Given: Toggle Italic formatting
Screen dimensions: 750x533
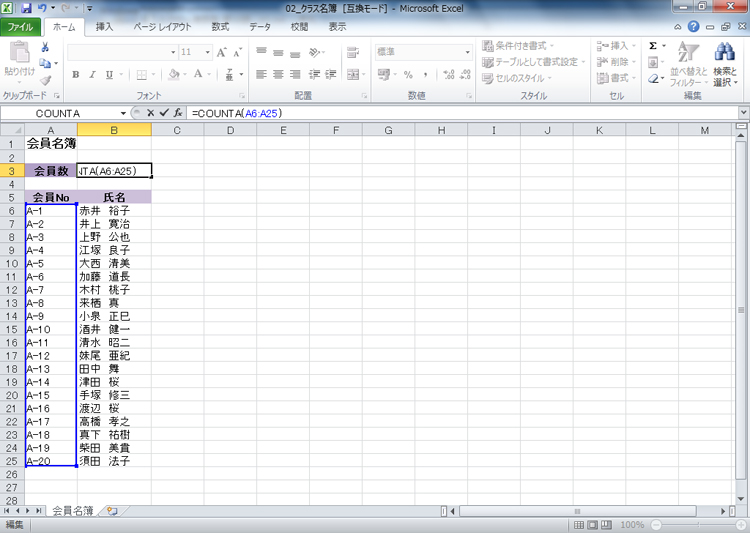Looking at the screenshot, I should pos(92,75).
